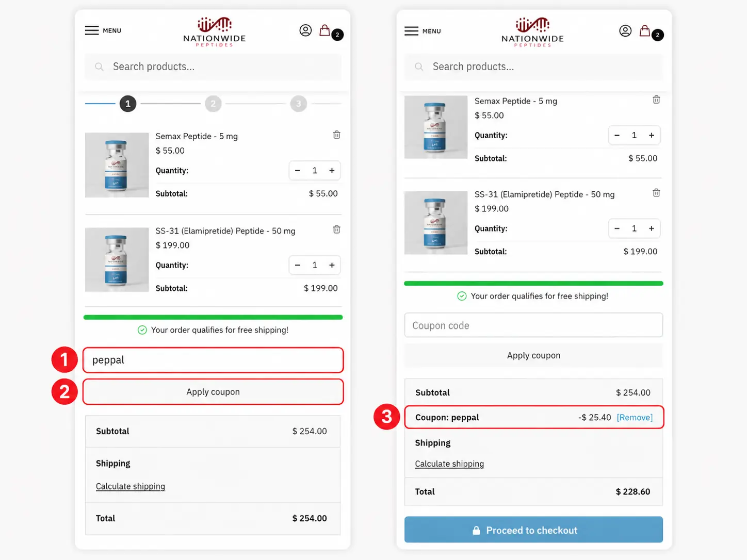Screen dimensions: 747x560
Task: Focus the Search products field in the left screen
Action: (x=213, y=67)
